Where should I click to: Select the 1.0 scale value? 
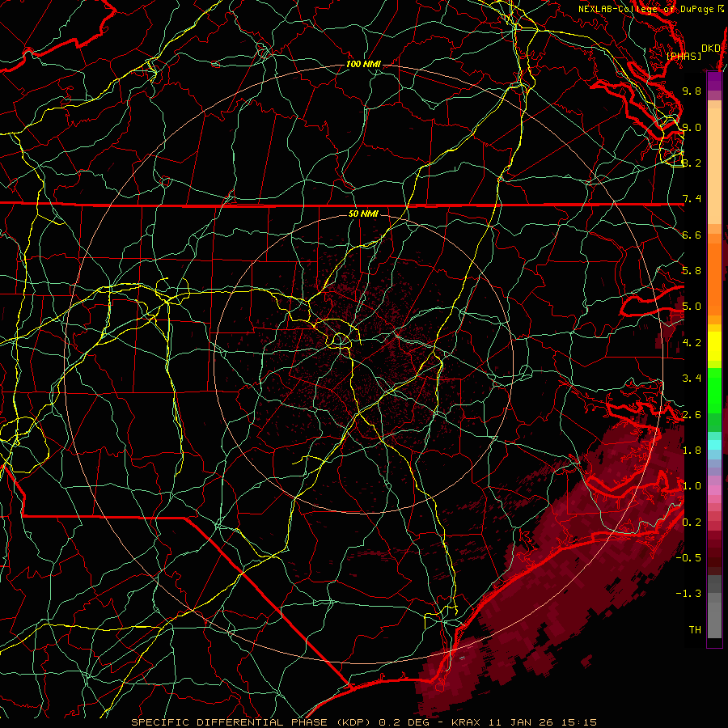pos(692,486)
